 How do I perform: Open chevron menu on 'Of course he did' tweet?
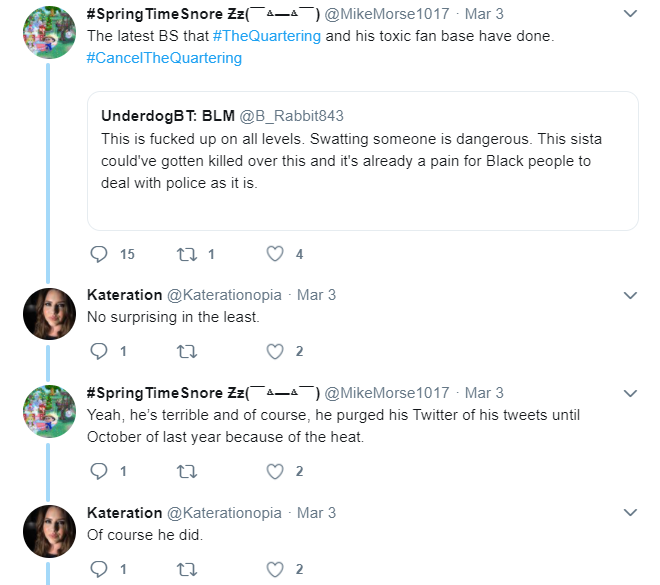tap(630, 513)
